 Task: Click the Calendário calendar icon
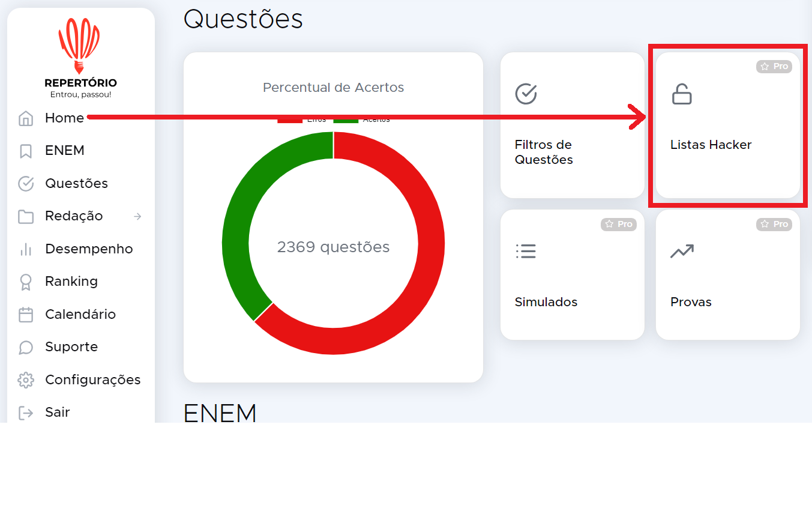point(26,315)
